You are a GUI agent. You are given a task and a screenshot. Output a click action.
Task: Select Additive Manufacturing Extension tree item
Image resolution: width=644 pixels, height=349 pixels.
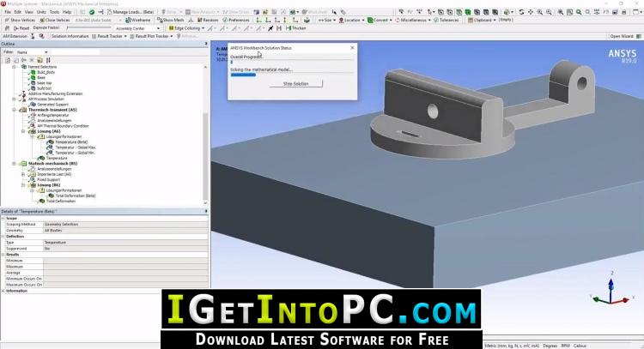(55, 93)
